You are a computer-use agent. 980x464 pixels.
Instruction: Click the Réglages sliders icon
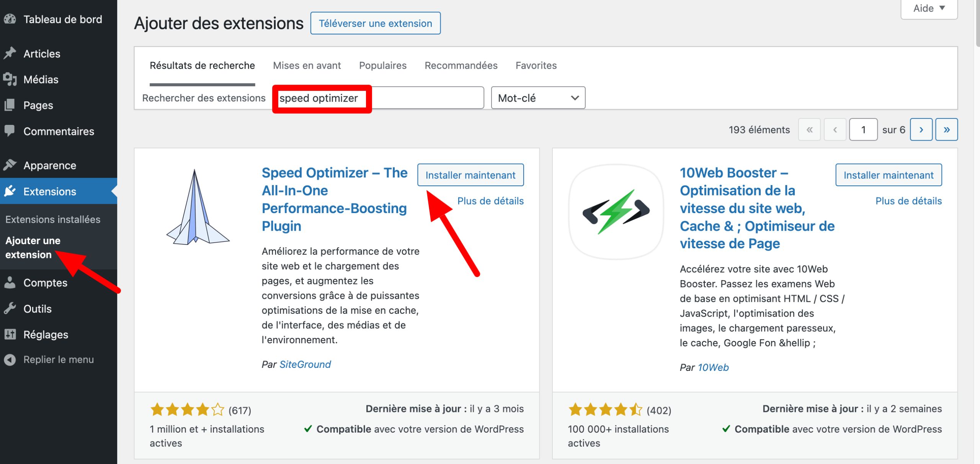click(x=10, y=334)
